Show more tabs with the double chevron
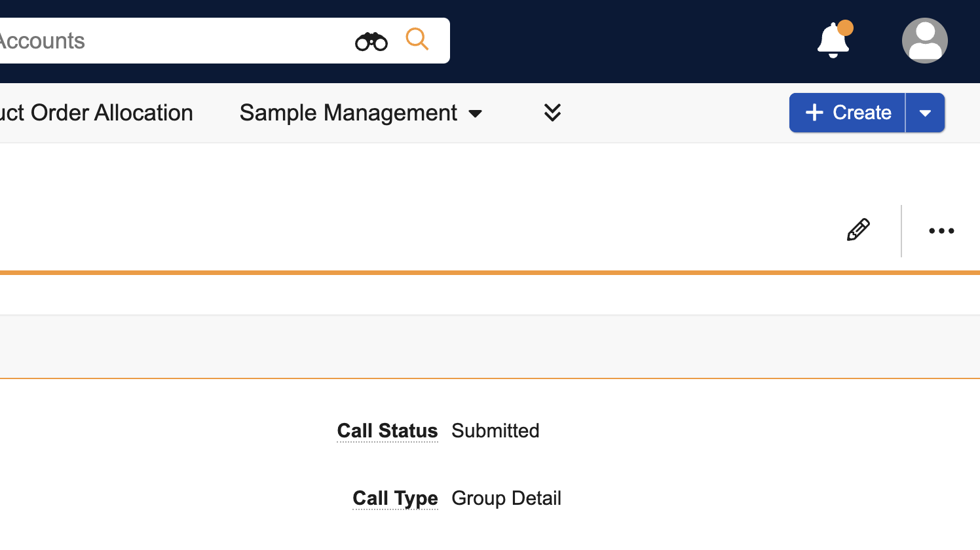This screenshot has height=550, width=980. pos(552,113)
